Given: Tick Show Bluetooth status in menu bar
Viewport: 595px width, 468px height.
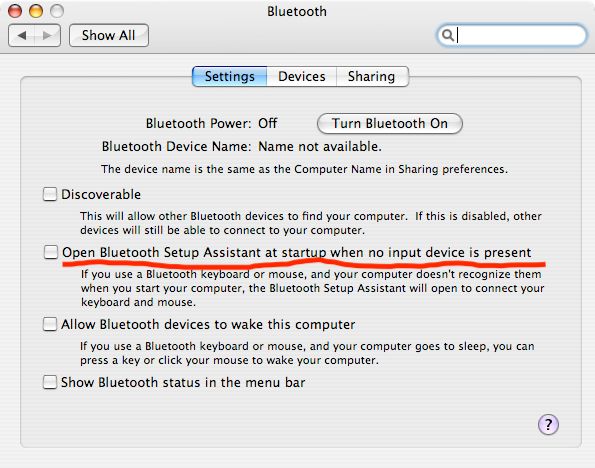Looking at the screenshot, I should point(50,382).
